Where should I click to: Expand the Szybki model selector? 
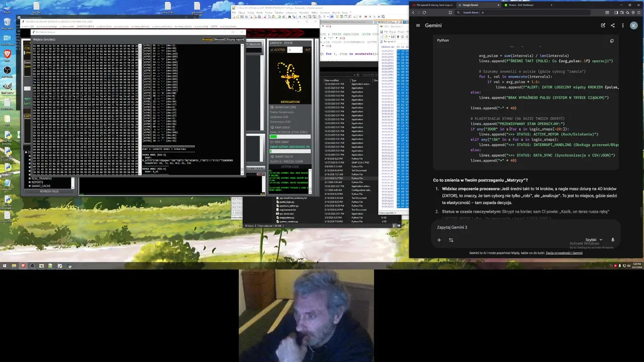[x=594, y=240]
